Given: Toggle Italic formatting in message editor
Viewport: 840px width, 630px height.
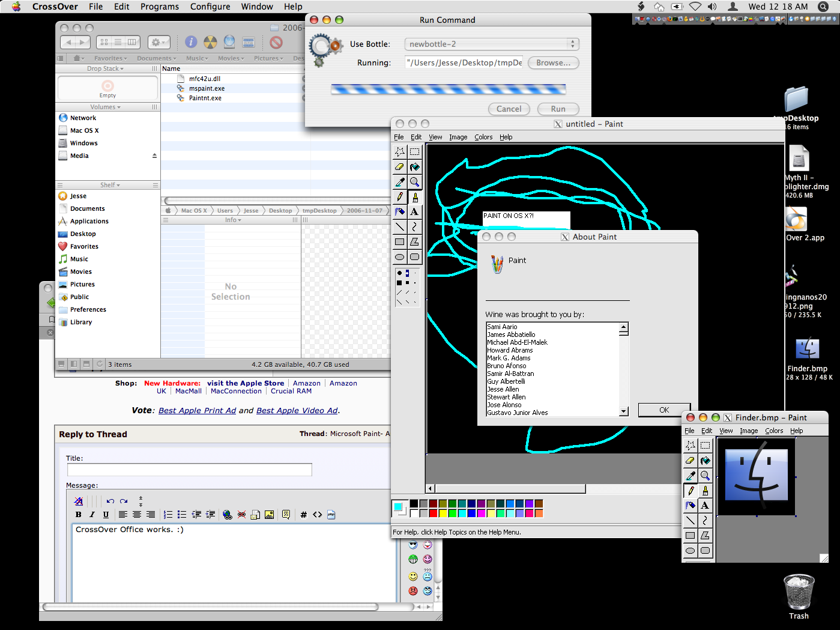Looking at the screenshot, I should [x=92, y=515].
